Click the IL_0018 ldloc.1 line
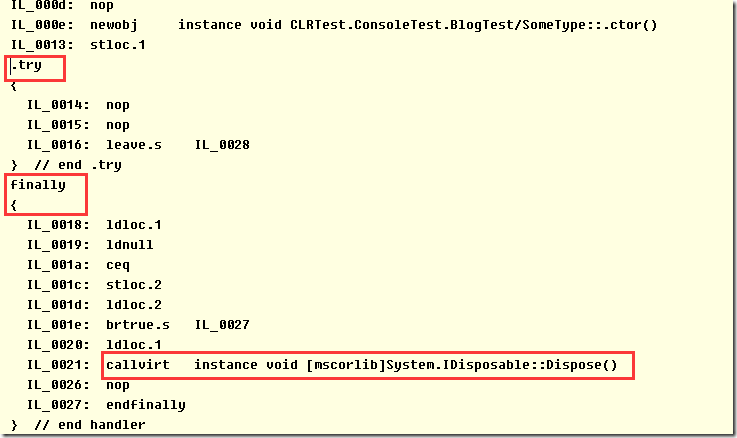 (x=94, y=225)
